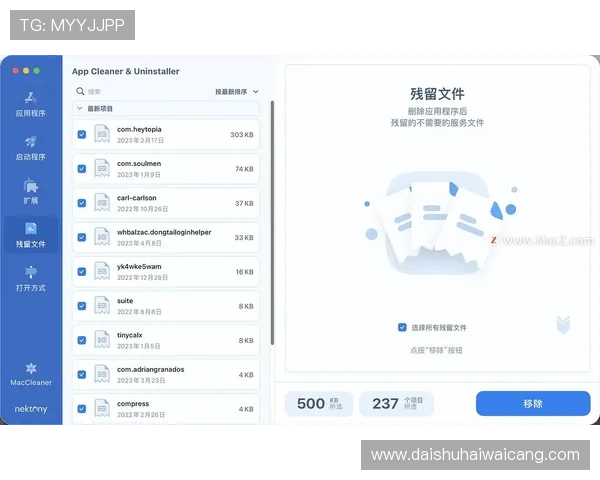Open the 按最新排序 sort dropdown

pyautogui.click(x=236, y=92)
